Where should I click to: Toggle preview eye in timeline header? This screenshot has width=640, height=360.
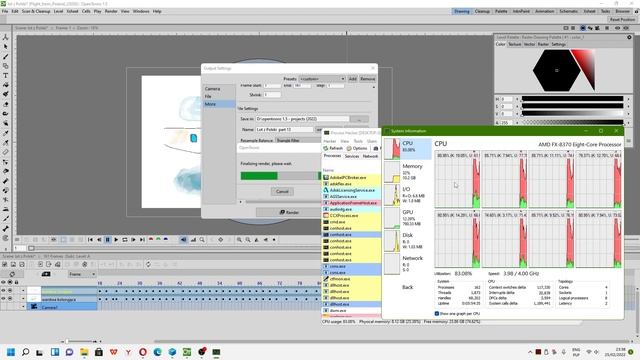(x=3, y=282)
